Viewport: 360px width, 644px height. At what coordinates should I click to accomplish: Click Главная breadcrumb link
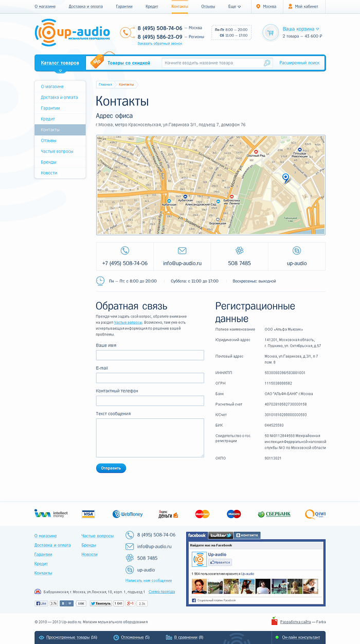(x=105, y=84)
